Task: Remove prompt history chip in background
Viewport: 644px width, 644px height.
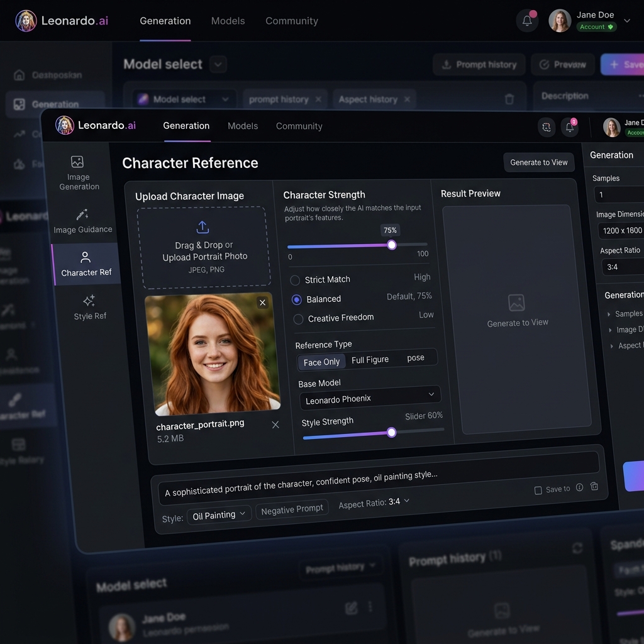Action: tap(318, 99)
